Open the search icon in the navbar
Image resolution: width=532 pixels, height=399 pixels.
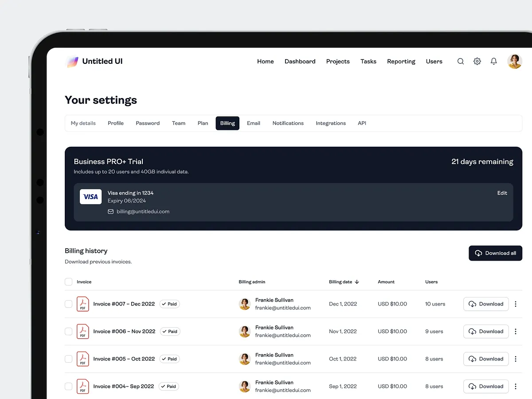(x=460, y=61)
